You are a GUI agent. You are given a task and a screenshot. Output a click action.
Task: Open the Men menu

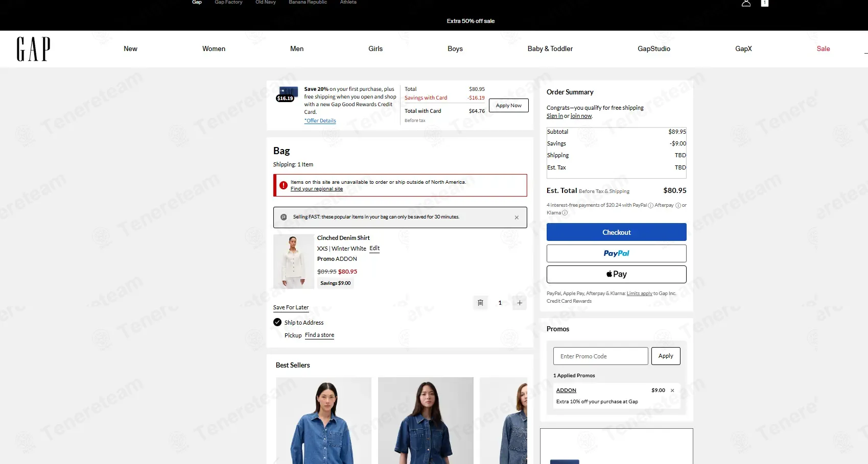coord(297,49)
